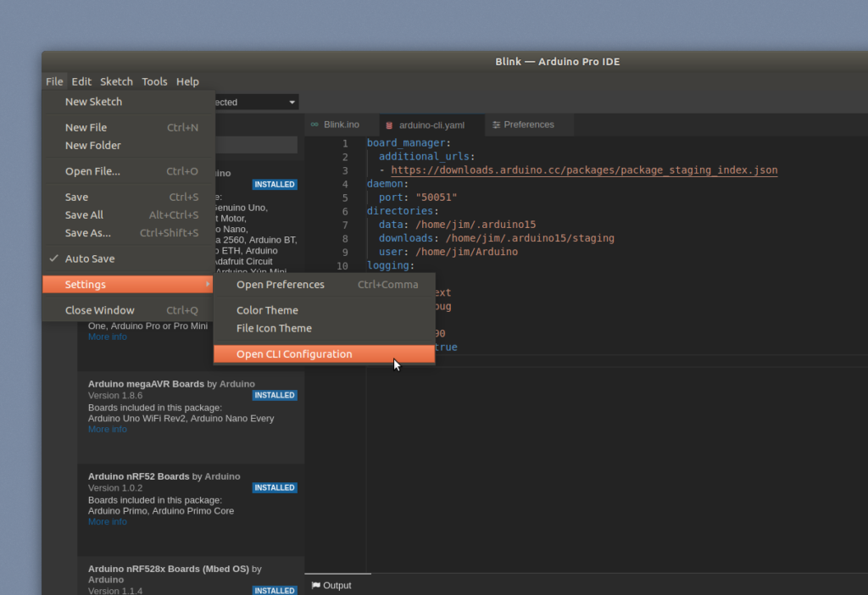The width and height of the screenshot is (868, 595).
Task: Select Open Preferences in the Settings submenu
Action: [x=325, y=285]
